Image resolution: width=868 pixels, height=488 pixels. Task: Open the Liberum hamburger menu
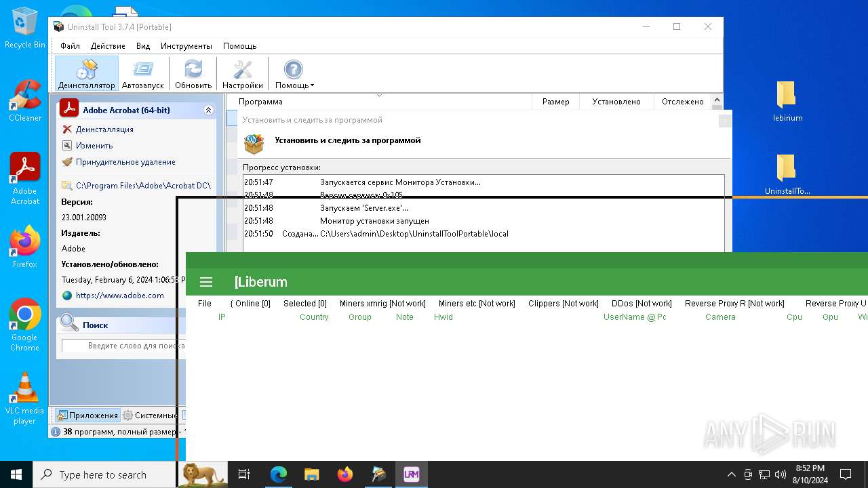207,282
